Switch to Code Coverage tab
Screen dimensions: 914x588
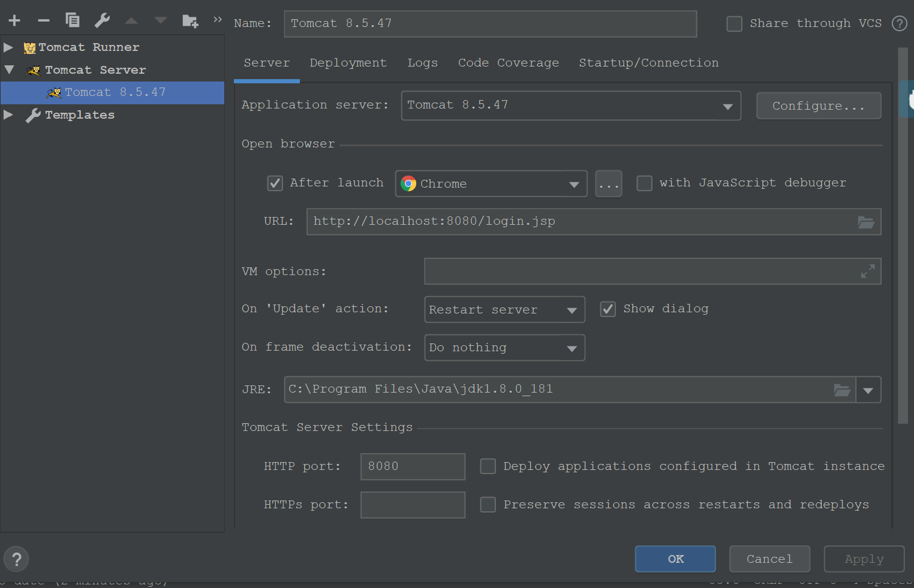[509, 63]
